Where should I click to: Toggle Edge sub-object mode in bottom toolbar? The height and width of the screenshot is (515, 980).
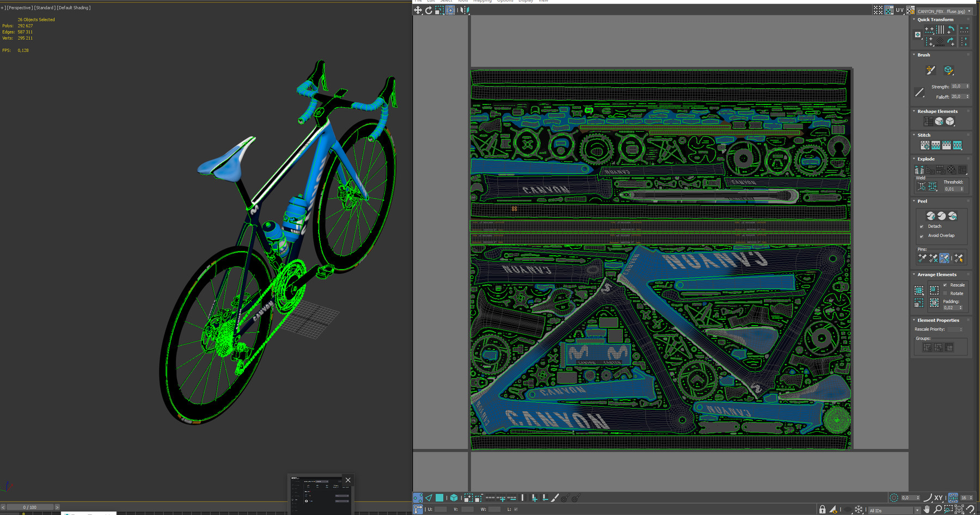(x=428, y=498)
